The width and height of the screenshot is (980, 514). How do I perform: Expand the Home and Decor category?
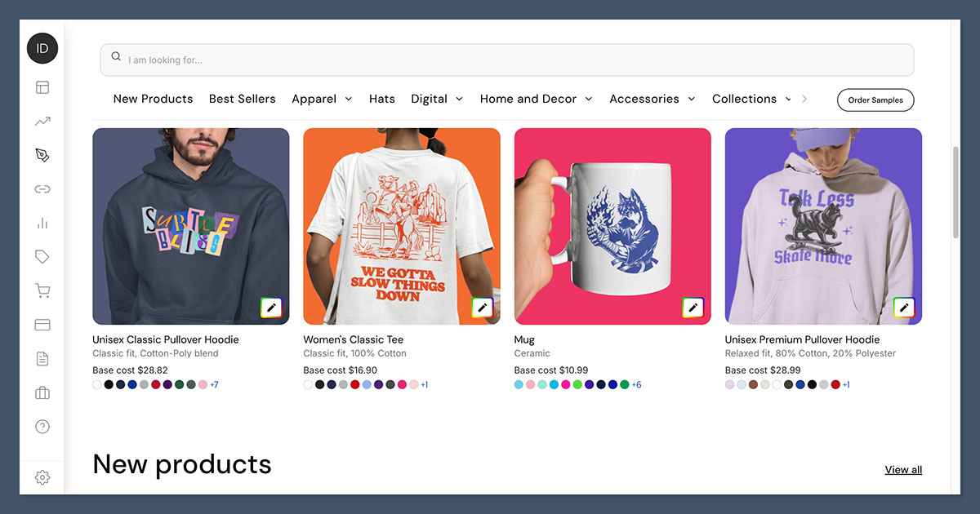536,98
